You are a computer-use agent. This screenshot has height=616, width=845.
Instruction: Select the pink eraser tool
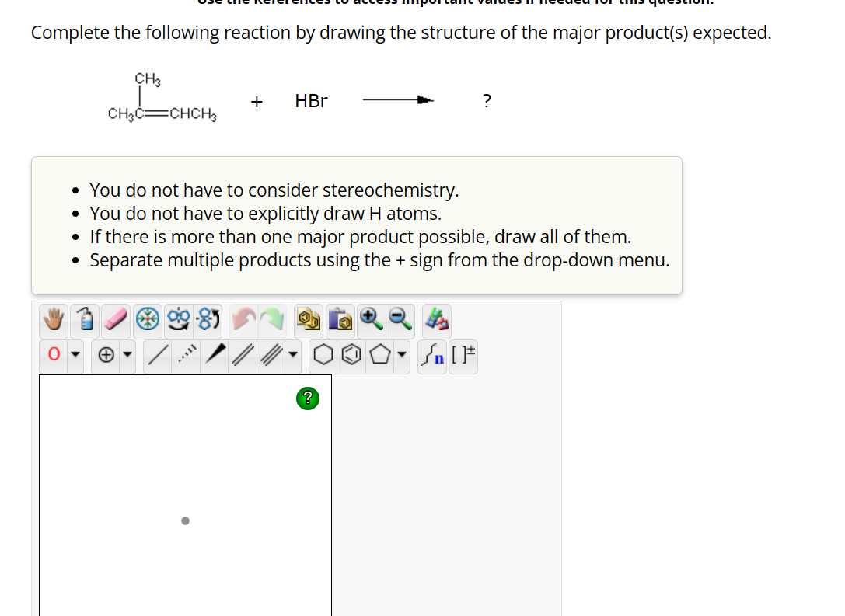click(x=116, y=320)
